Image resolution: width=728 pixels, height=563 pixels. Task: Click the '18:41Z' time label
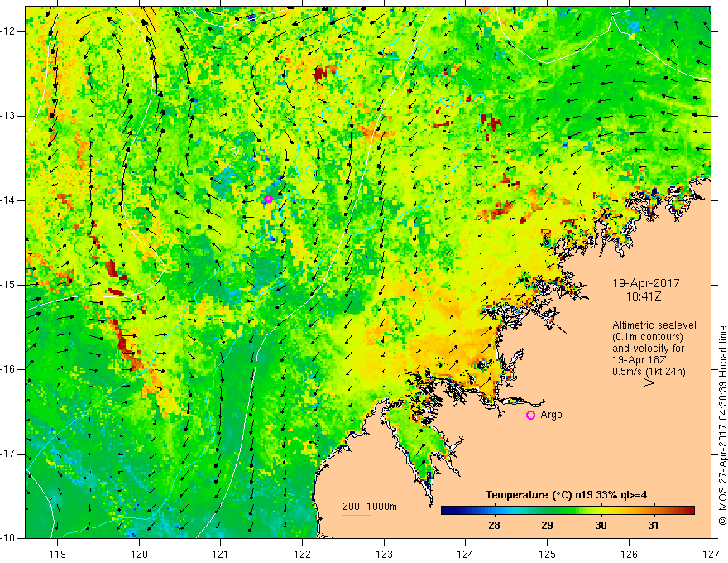point(643,296)
